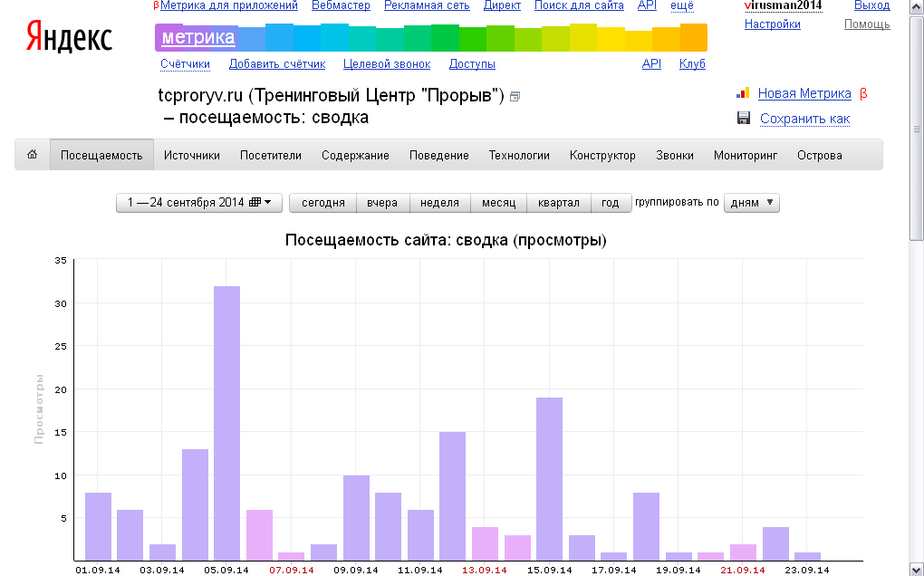Click the 21.09.14 axis date label
This screenshot has width=924, height=576.
pos(743,570)
